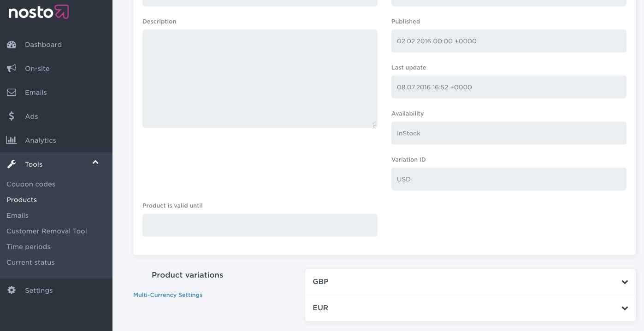The image size is (644, 331).
Task: Select Products in the Tools submenu
Action: [x=22, y=200]
